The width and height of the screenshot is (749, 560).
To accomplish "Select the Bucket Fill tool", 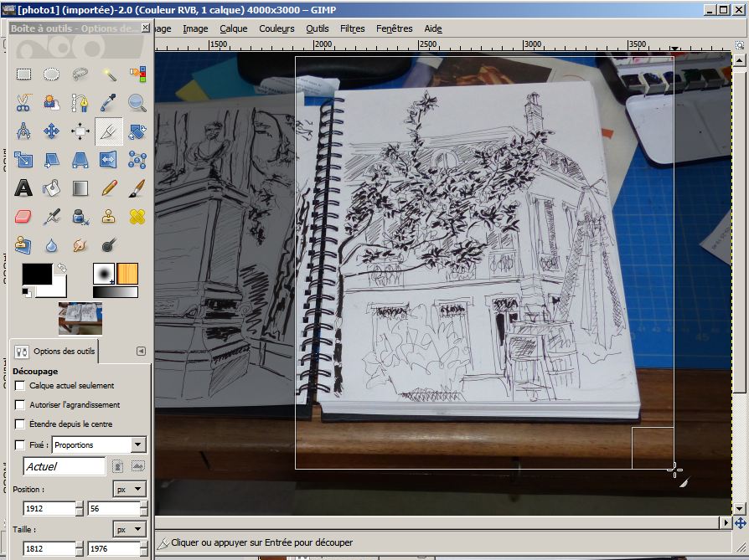I will pyautogui.click(x=52, y=188).
